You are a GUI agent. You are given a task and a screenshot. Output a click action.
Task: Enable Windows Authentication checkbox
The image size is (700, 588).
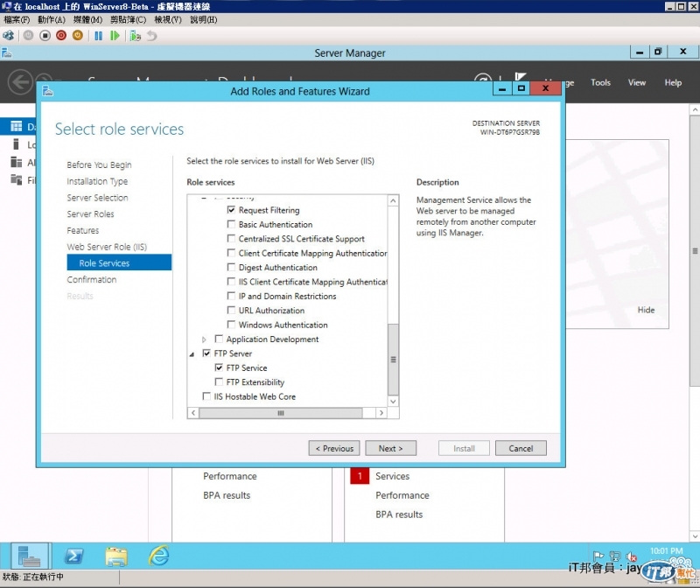[231, 325]
